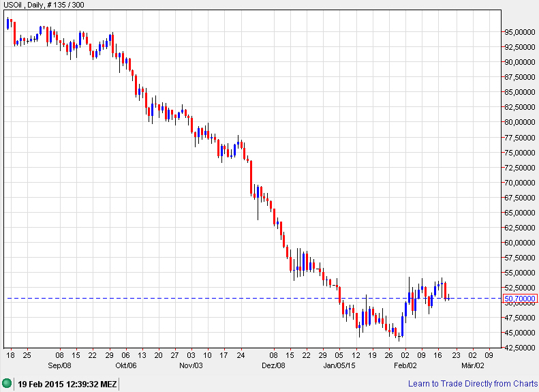Click the 75,00000 price axis label
This screenshot has width=539, height=392.
(520, 153)
